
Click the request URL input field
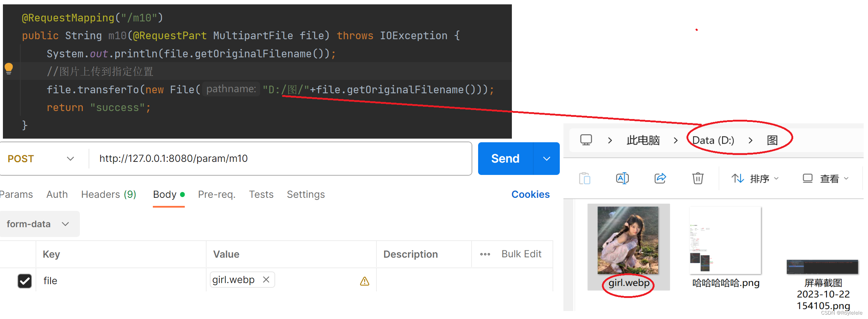(x=280, y=159)
